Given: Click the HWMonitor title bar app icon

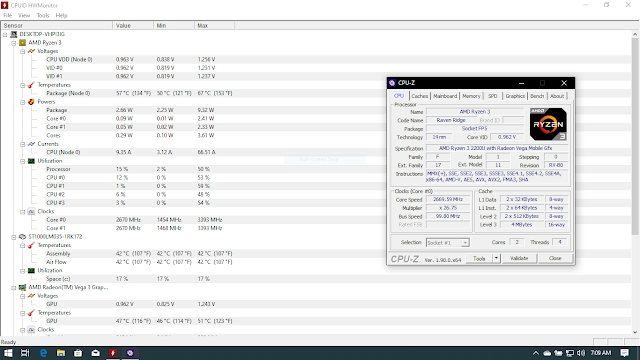Looking at the screenshot, I should pyautogui.click(x=4, y=5).
